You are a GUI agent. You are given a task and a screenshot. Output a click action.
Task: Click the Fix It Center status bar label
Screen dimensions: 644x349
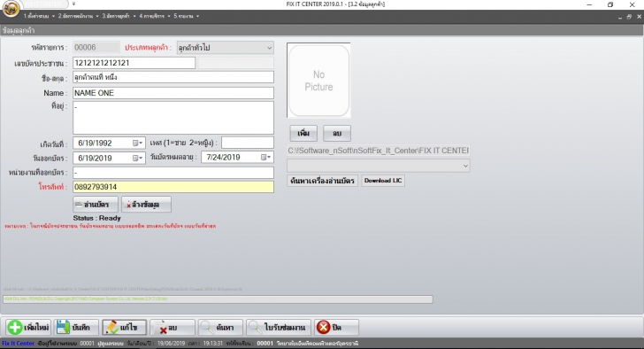point(18,344)
